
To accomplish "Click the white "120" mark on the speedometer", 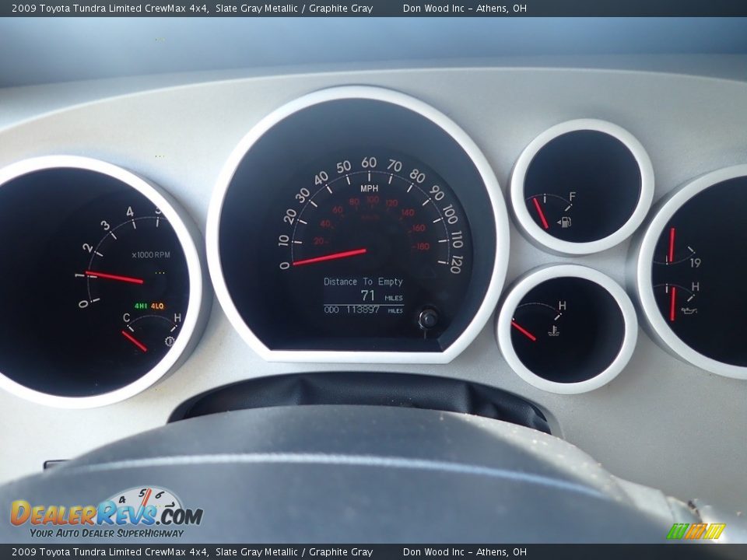I will (x=456, y=264).
